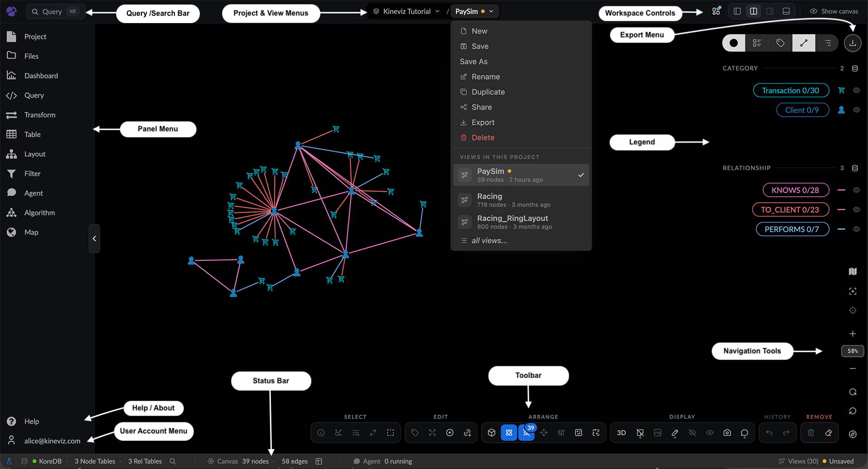Click the add node plus-circle tool
This screenshot has width=868, height=469.
click(x=450, y=433)
